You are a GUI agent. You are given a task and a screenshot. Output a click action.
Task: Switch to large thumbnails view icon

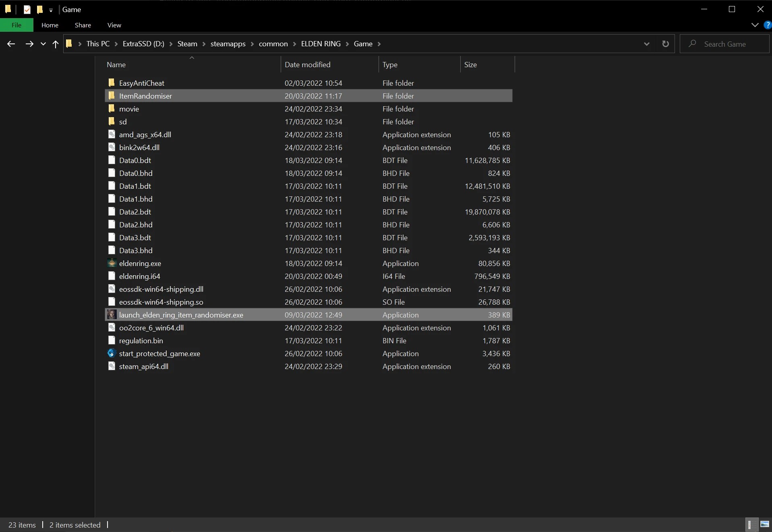point(764,524)
